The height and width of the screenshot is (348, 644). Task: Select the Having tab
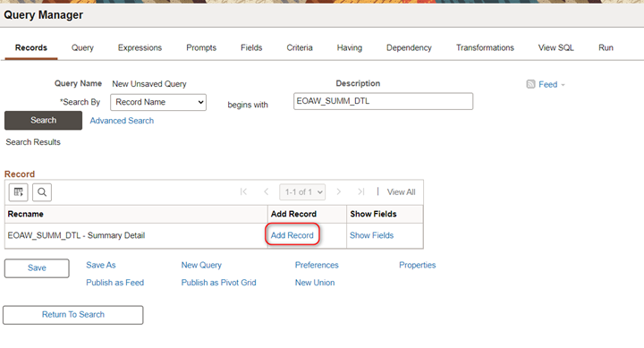pyautogui.click(x=350, y=47)
